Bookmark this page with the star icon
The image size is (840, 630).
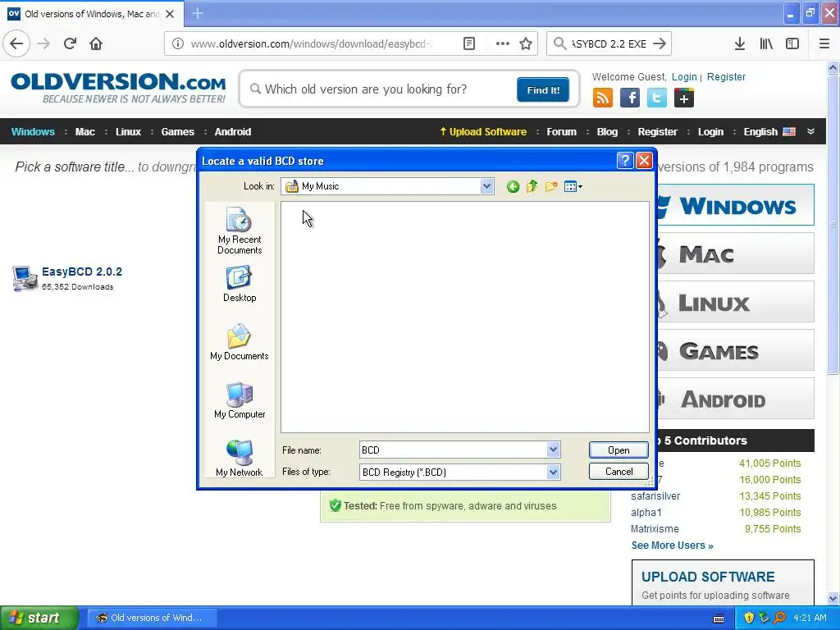526,43
